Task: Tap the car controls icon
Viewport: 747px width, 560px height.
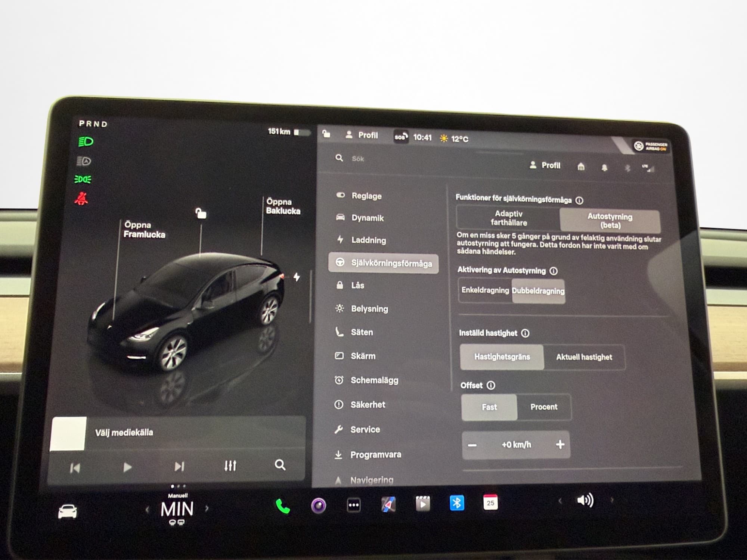Action: click(68, 511)
